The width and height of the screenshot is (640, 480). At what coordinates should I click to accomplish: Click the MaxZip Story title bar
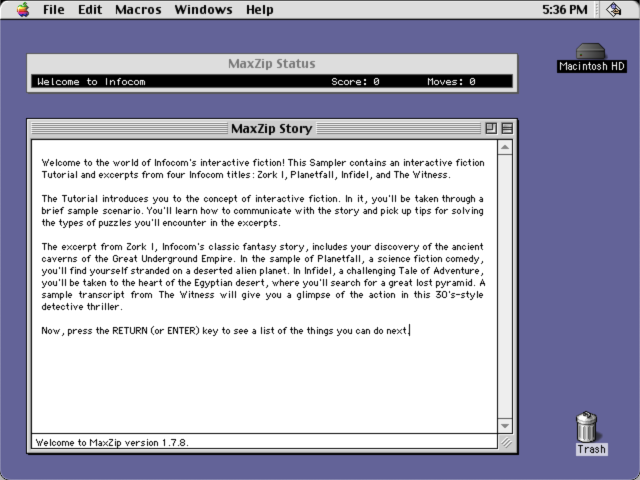click(x=272, y=128)
